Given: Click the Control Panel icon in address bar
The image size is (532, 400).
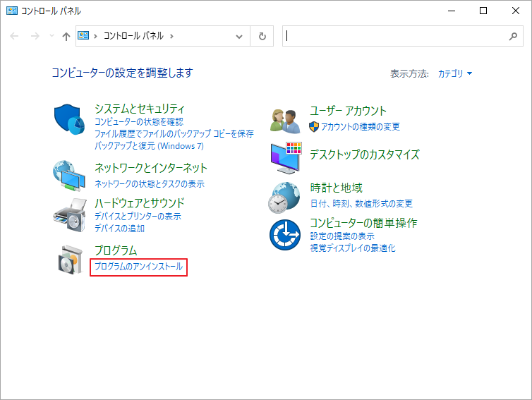Looking at the screenshot, I should 83,35.
